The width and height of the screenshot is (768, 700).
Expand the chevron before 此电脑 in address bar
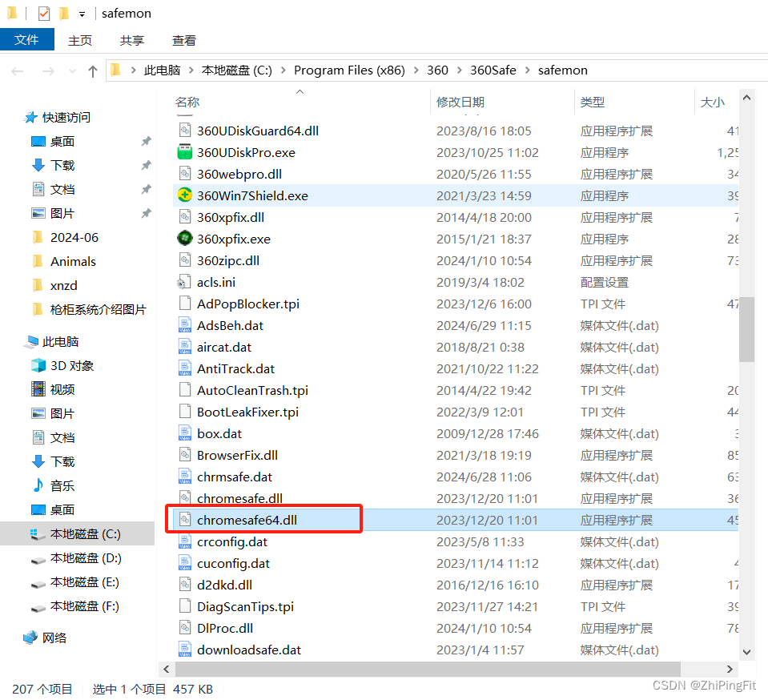point(133,70)
